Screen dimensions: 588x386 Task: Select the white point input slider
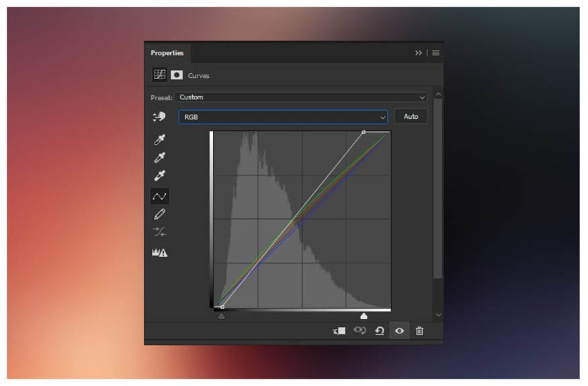tap(364, 316)
